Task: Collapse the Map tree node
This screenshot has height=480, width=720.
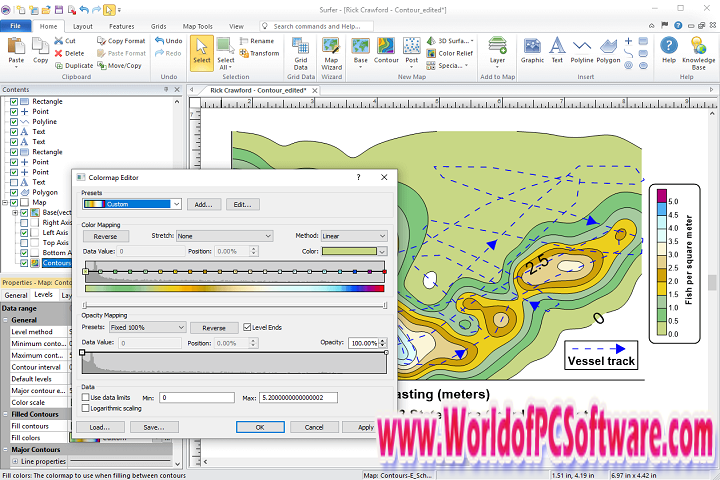Action: tap(5, 203)
